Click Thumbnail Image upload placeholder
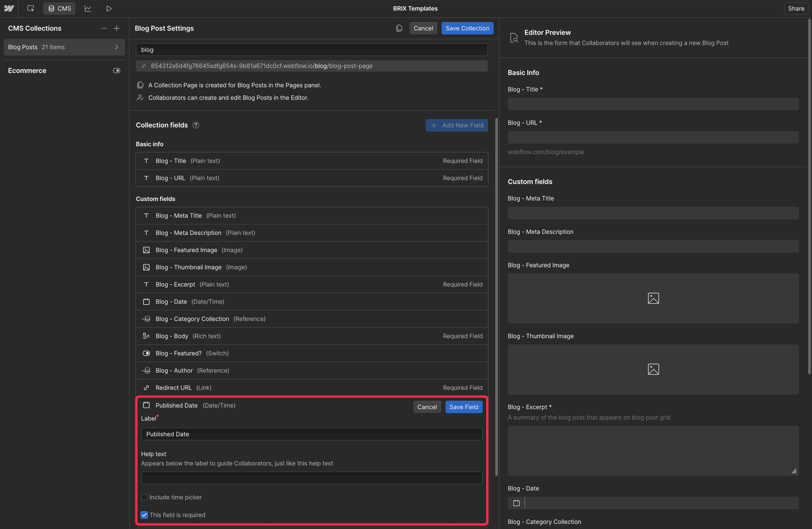This screenshot has height=529, width=812. 653,370
